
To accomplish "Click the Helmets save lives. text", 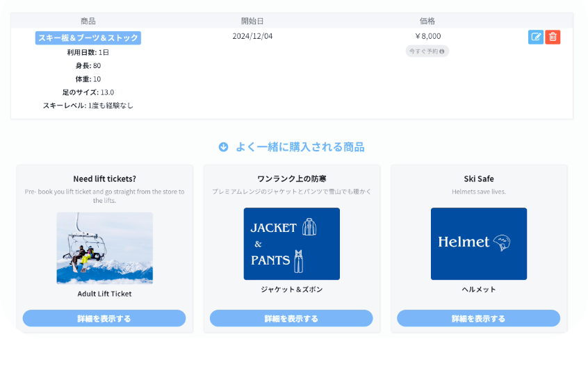I will pos(479,192).
